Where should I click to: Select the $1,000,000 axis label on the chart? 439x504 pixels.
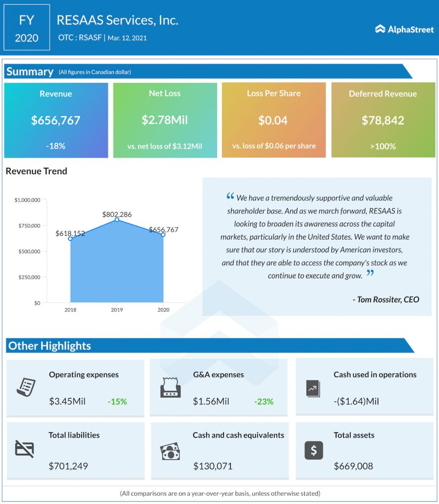(x=26, y=200)
